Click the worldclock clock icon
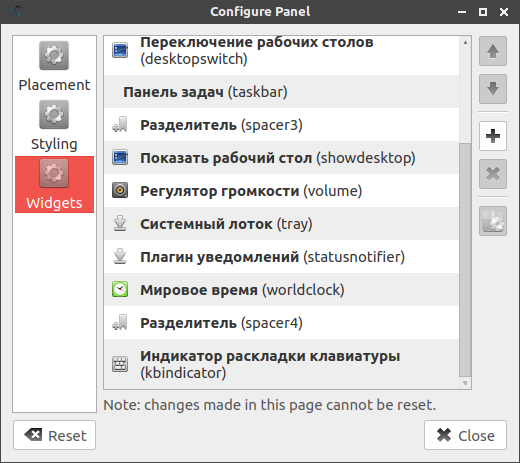This screenshot has width=520, height=463. coord(120,290)
